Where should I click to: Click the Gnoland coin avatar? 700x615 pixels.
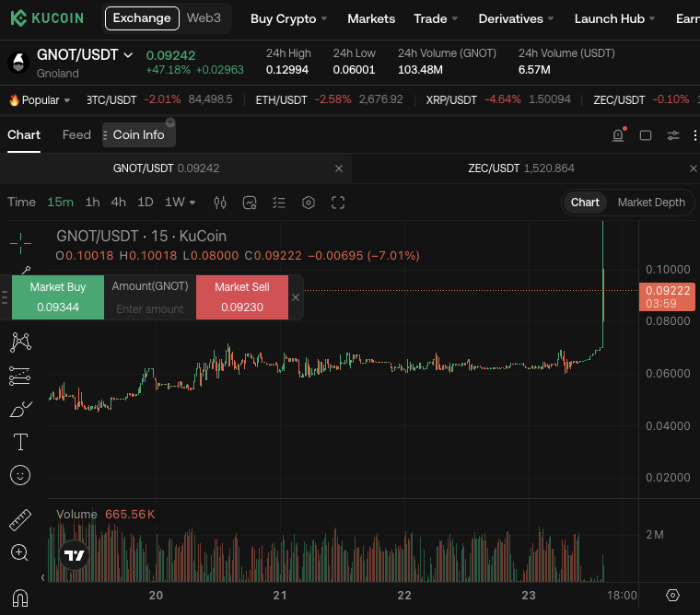point(18,62)
